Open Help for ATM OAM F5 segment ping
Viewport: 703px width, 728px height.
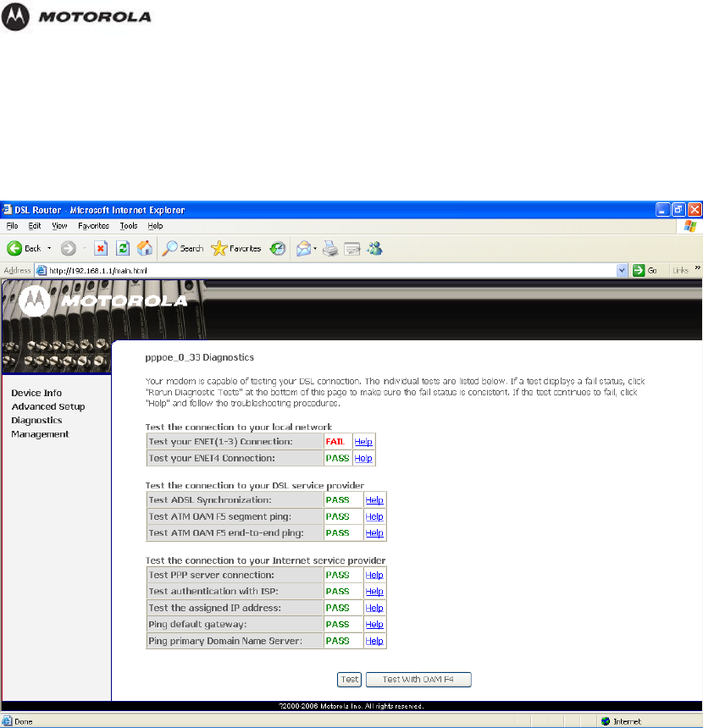tap(374, 516)
